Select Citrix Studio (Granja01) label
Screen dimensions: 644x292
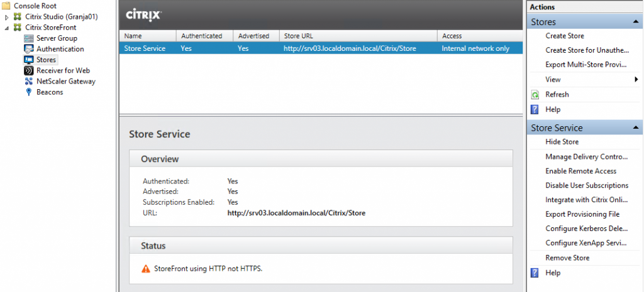tap(62, 17)
